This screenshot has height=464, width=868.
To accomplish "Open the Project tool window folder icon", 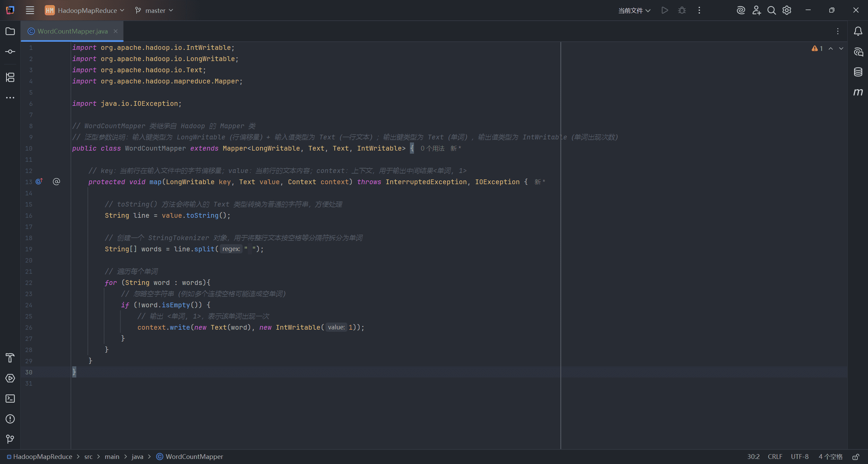I will [x=10, y=31].
